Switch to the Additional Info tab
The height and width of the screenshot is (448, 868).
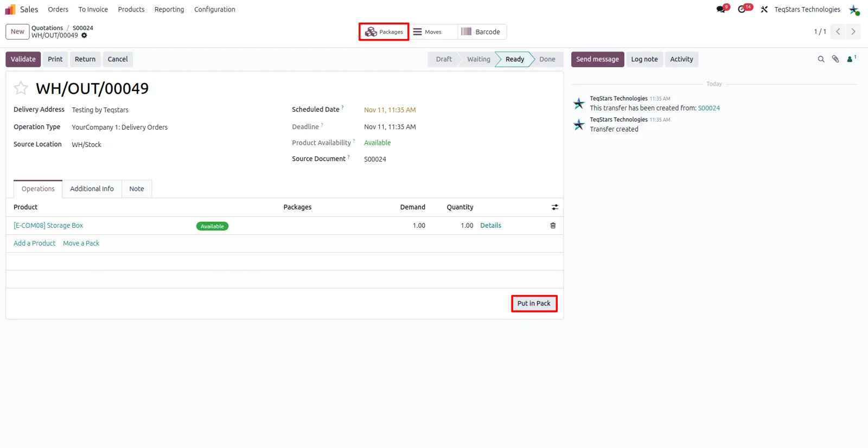pos(92,189)
